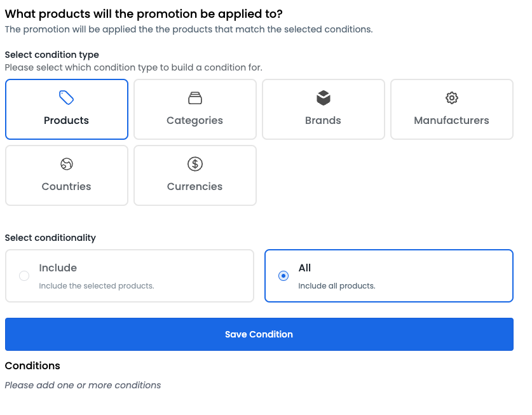Pick the Brands condition type label

pos(323,121)
